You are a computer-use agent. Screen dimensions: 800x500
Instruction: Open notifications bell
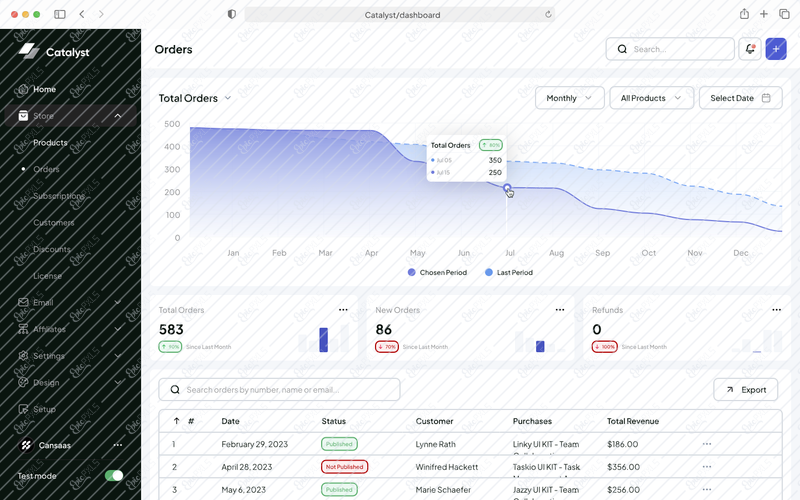point(749,49)
